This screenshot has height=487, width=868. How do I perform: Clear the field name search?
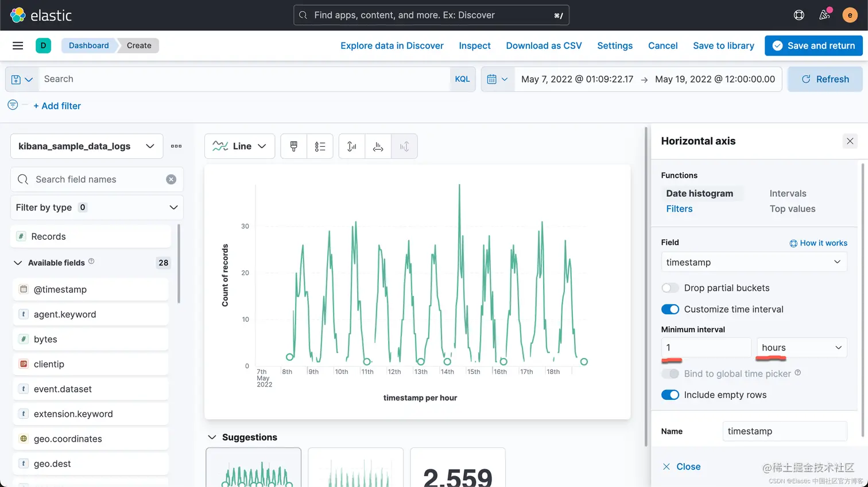[x=171, y=180]
